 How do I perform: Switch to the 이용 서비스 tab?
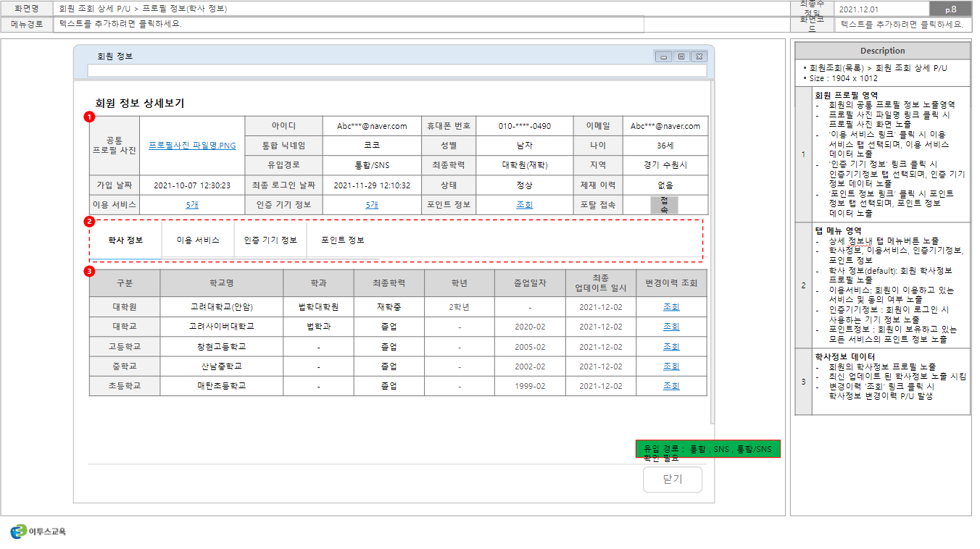click(198, 240)
